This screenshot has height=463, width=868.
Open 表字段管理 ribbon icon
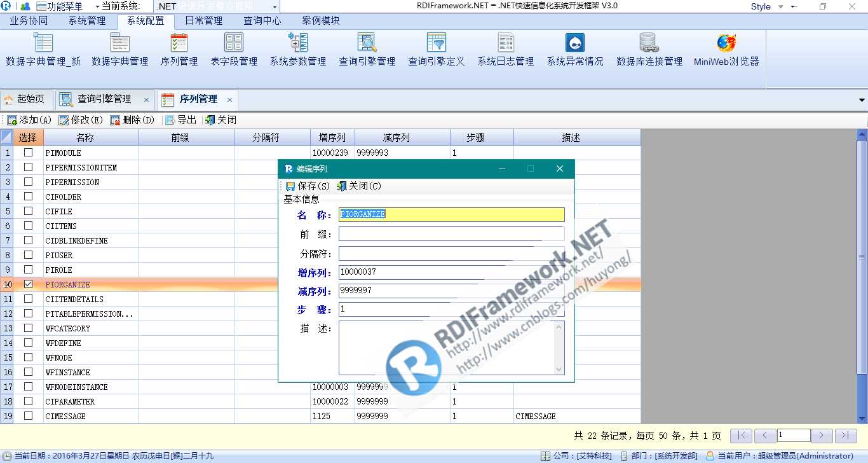pyautogui.click(x=234, y=50)
